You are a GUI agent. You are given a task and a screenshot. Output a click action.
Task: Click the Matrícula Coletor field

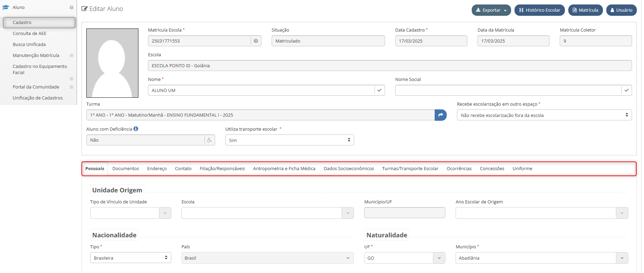[596, 41]
